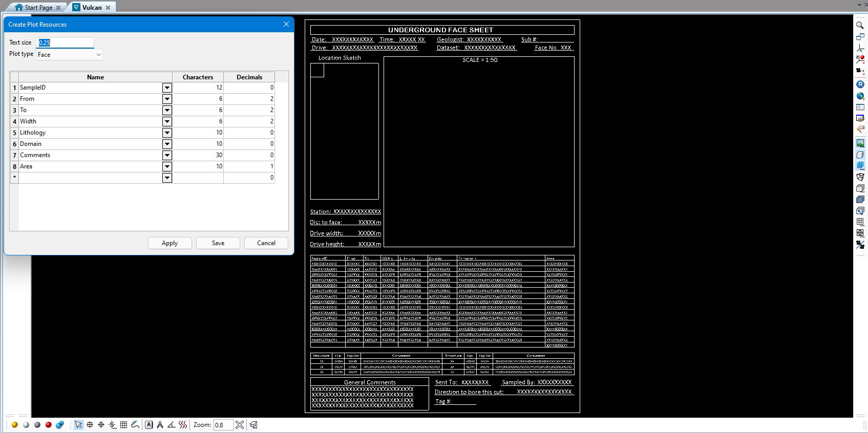
Task: Open the Domain row name dropdown
Action: pos(167,144)
